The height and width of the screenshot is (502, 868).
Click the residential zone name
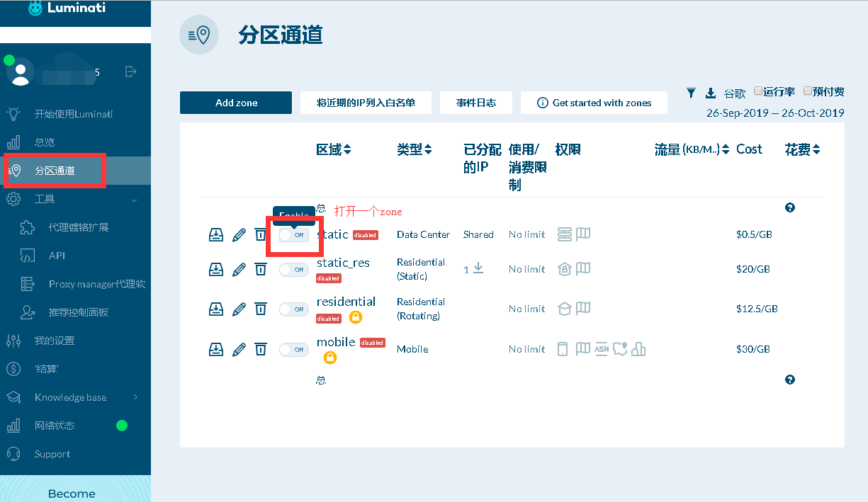click(x=346, y=302)
